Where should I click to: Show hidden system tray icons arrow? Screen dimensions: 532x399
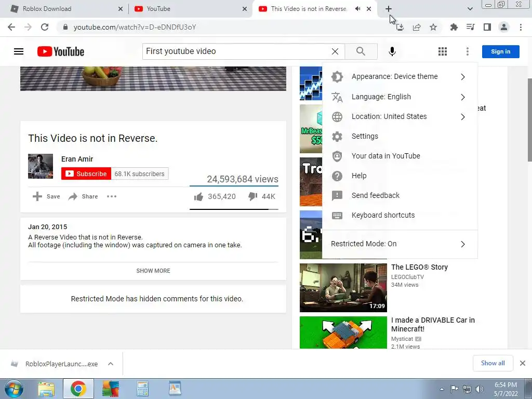pyautogui.click(x=442, y=389)
